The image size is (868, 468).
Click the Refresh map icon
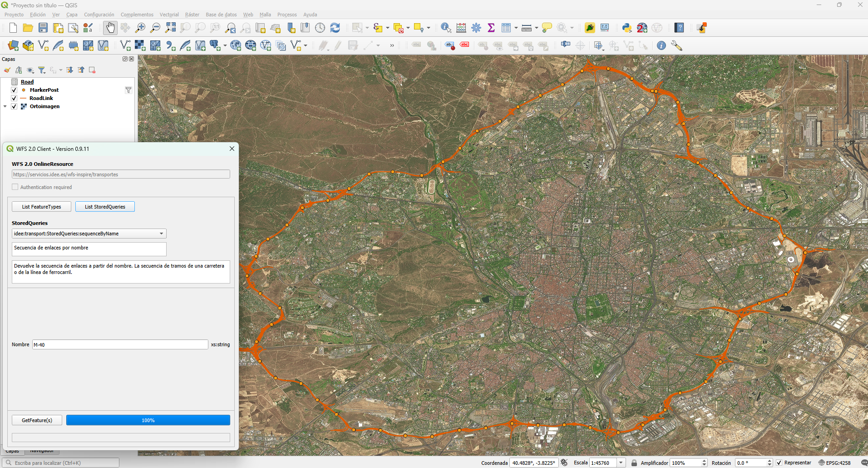point(335,28)
